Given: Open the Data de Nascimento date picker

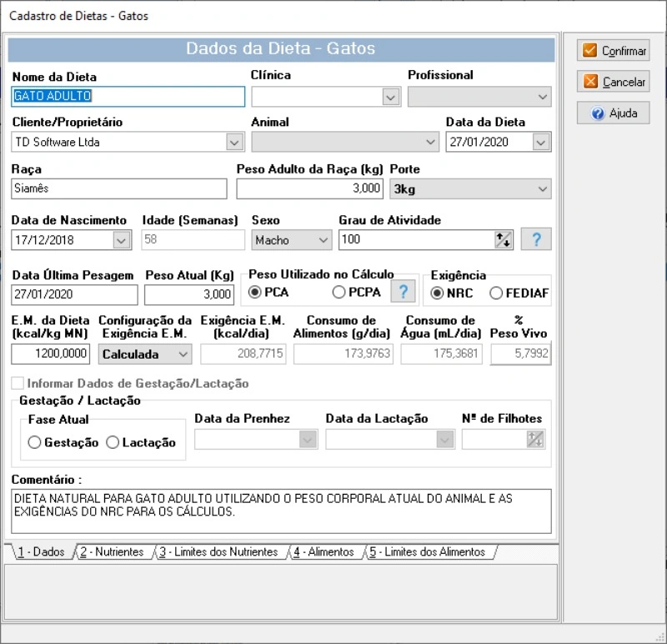Looking at the screenshot, I should (x=121, y=240).
